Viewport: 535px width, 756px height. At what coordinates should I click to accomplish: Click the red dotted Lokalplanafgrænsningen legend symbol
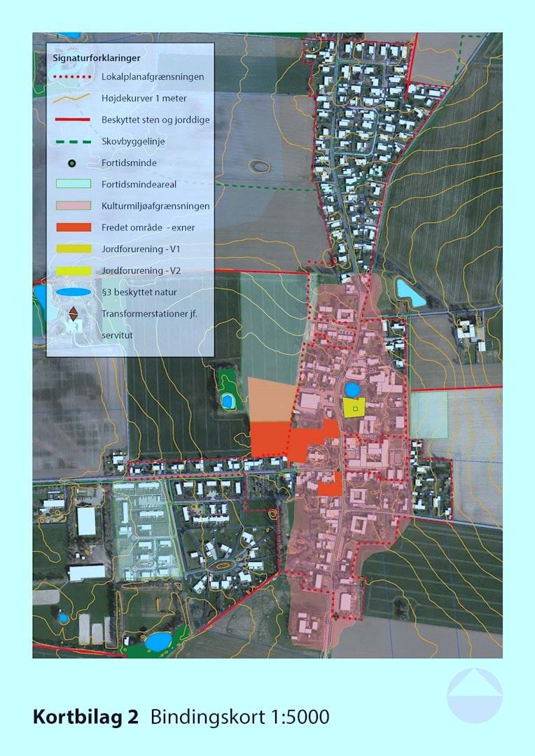point(72,77)
